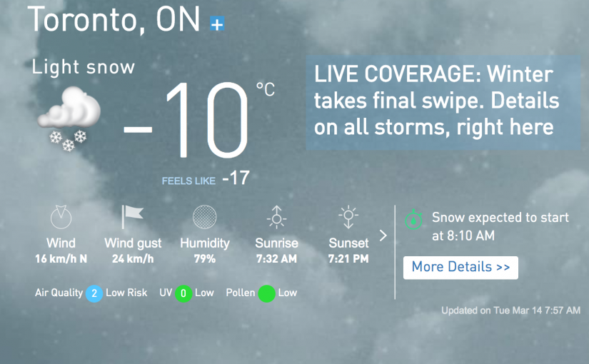Click the Toronto, ON location title
The image size is (589, 364).
click(x=114, y=20)
